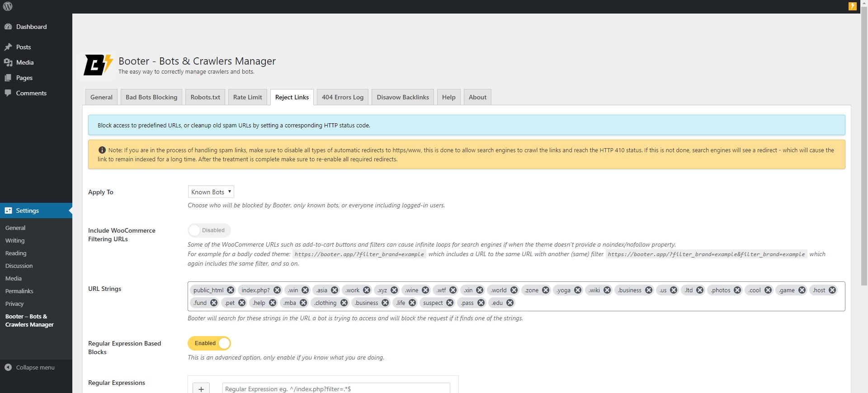Viewport: 868px width, 393px height.
Task: Disable Regular Expression Based Blocks toggle
Action: [209, 343]
